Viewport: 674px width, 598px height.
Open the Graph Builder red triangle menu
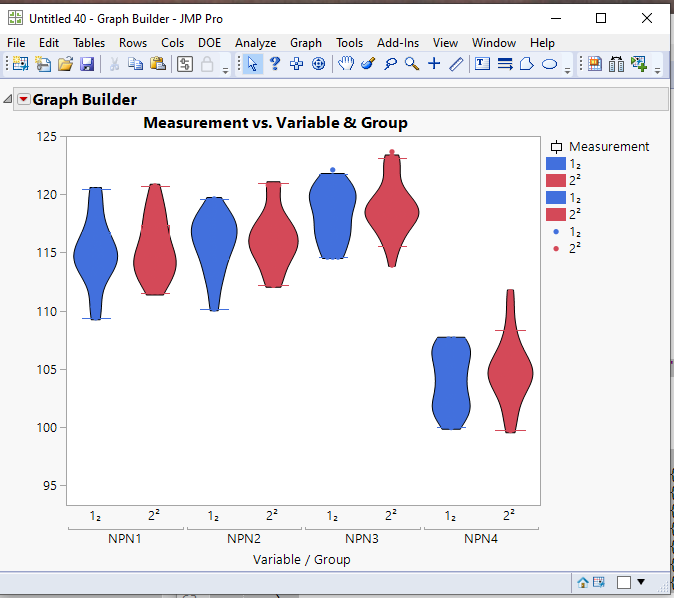(24, 99)
